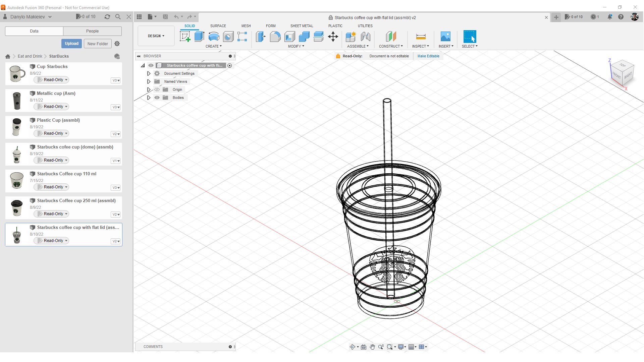Open the DESIGN workspace dropdown

[x=156, y=36]
